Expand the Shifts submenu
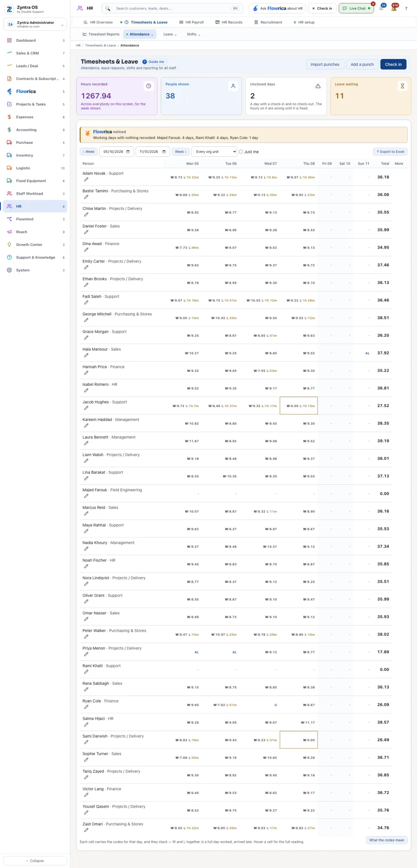 coord(193,34)
